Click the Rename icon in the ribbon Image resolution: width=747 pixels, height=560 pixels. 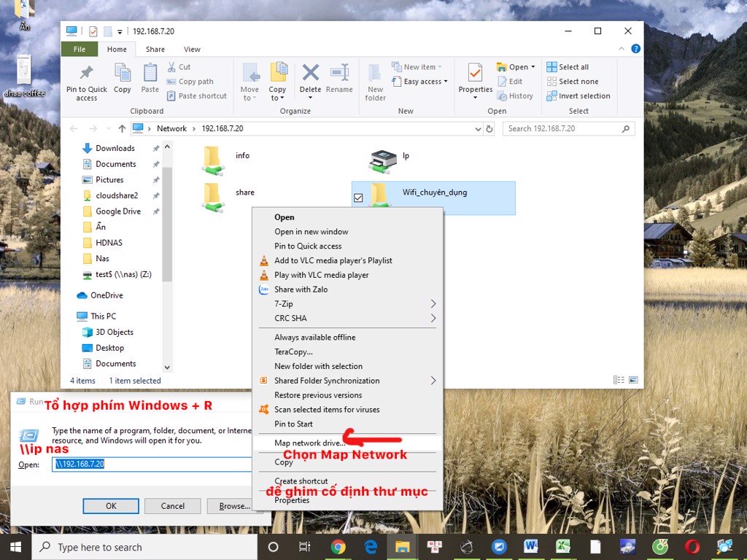click(x=339, y=79)
